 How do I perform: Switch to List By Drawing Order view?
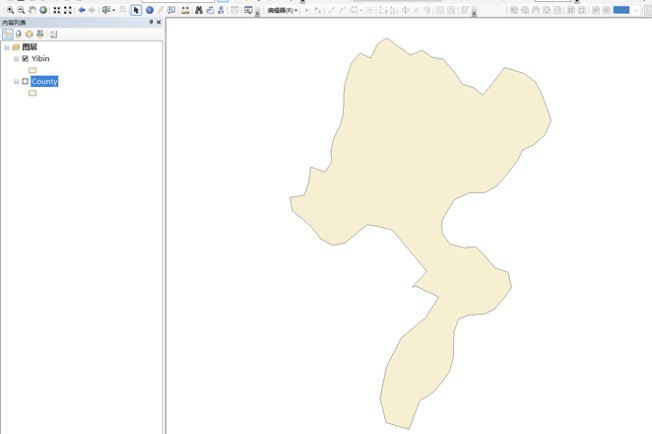tap(8, 34)
